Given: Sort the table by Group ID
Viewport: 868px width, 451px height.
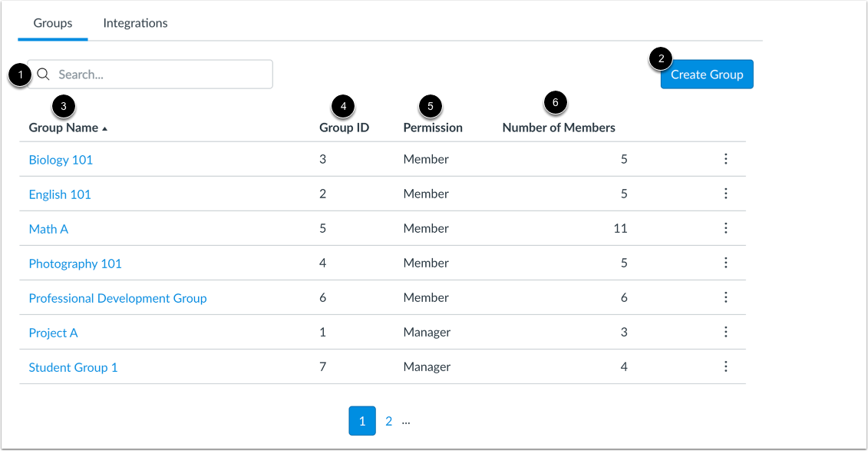Looking at the screenshot, I should (x=343, y=128).
